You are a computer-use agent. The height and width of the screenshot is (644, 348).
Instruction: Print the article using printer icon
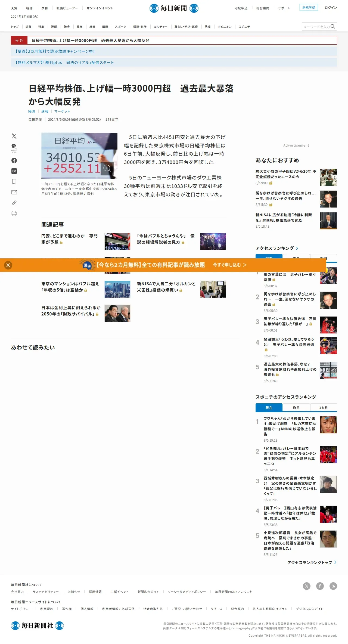[x=14, y=213]
